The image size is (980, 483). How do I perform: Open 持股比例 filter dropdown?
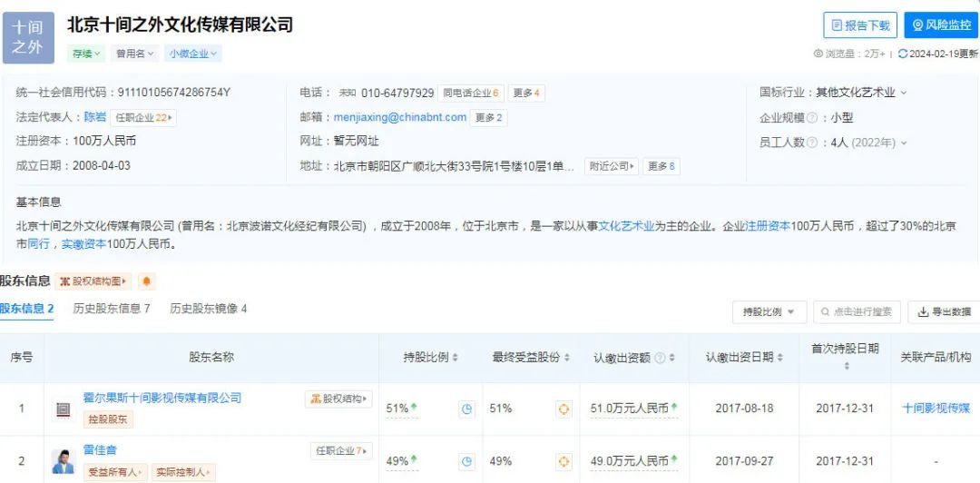(769, 312)
